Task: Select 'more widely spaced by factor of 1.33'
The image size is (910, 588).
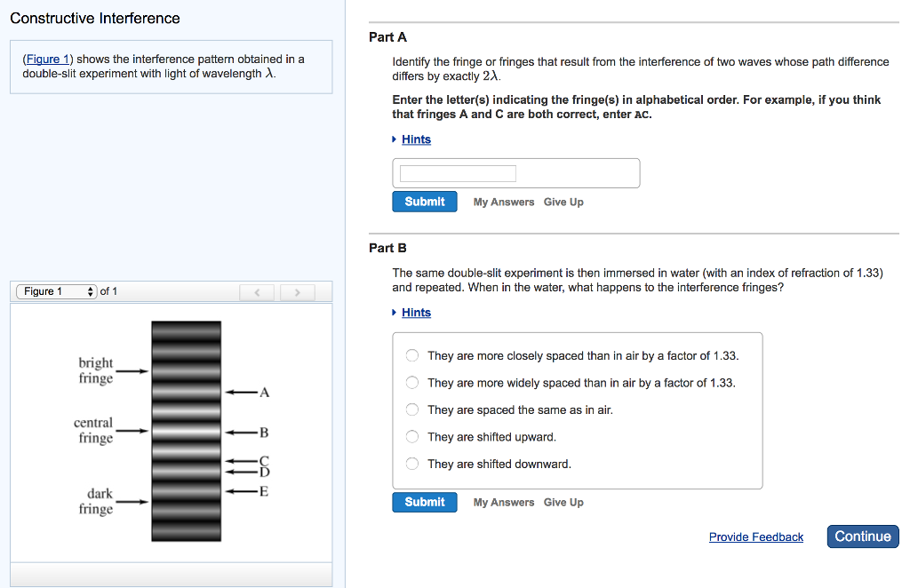Action: [x=412, y=382]
